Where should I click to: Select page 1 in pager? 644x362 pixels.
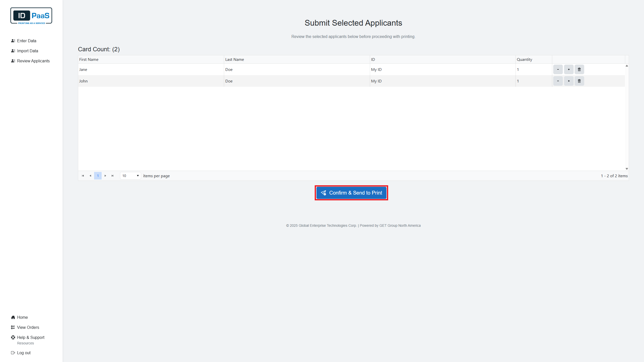click(x=98, y=176)
